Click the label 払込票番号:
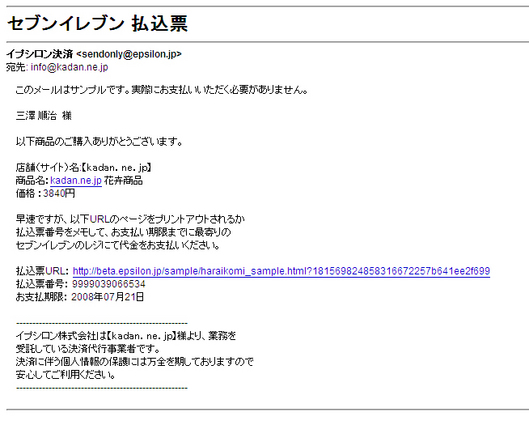Viewport: 529px width, 425px height. 42,284
